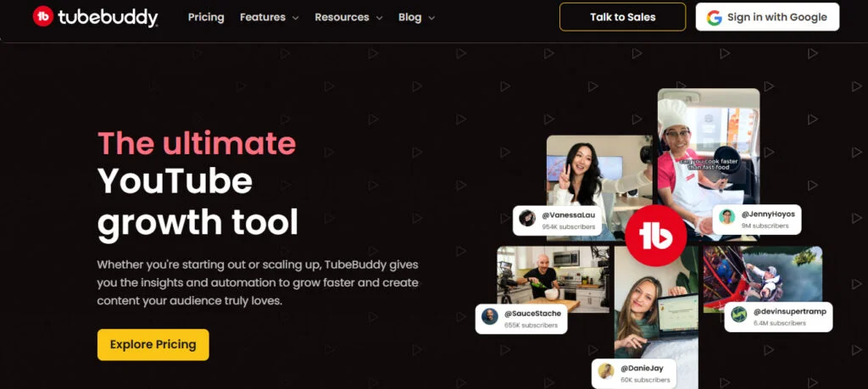Click the Google G icon on sign-in button
The image size is (868, 389).
point(714,18)
